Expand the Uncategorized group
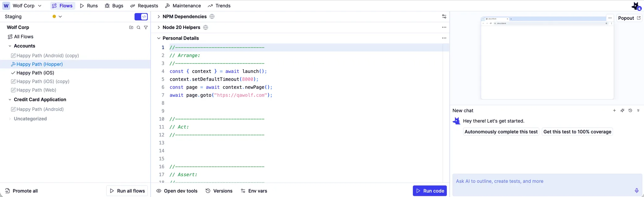The image size is (644, 197). click(x=10, y=119)
